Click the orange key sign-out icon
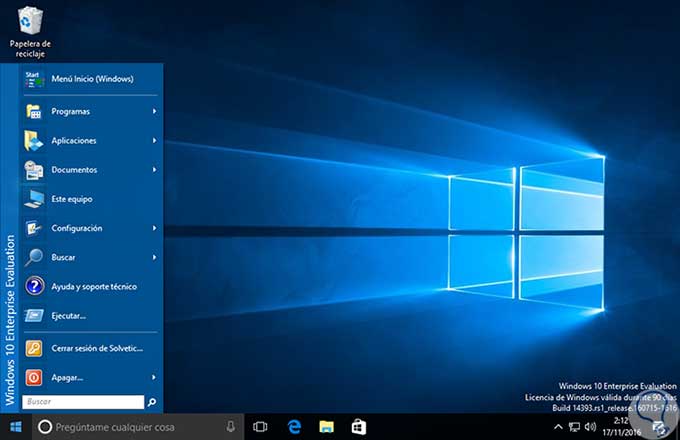 click(x=34, y=348)
